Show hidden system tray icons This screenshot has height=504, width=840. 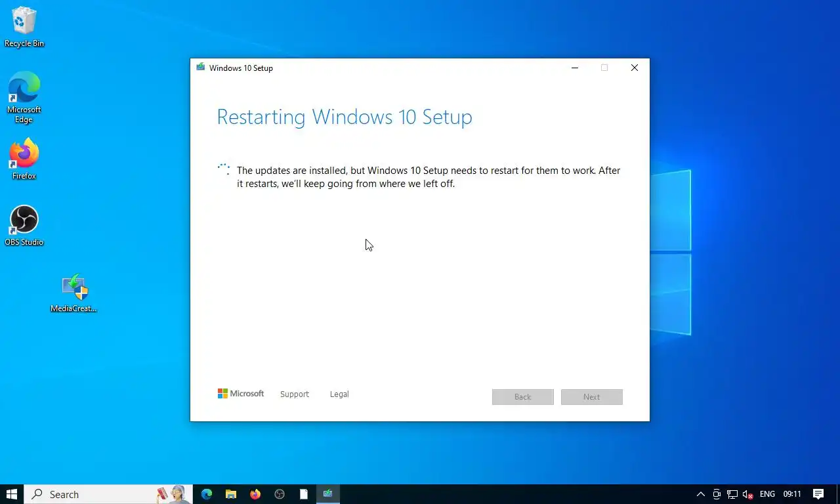click(x=701, y=494)
